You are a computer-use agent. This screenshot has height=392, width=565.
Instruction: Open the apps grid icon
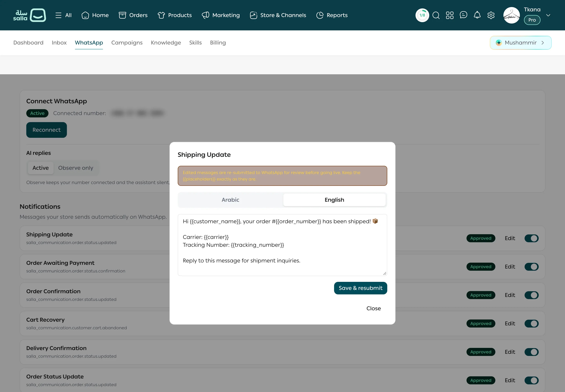click(x=450, y=15)
